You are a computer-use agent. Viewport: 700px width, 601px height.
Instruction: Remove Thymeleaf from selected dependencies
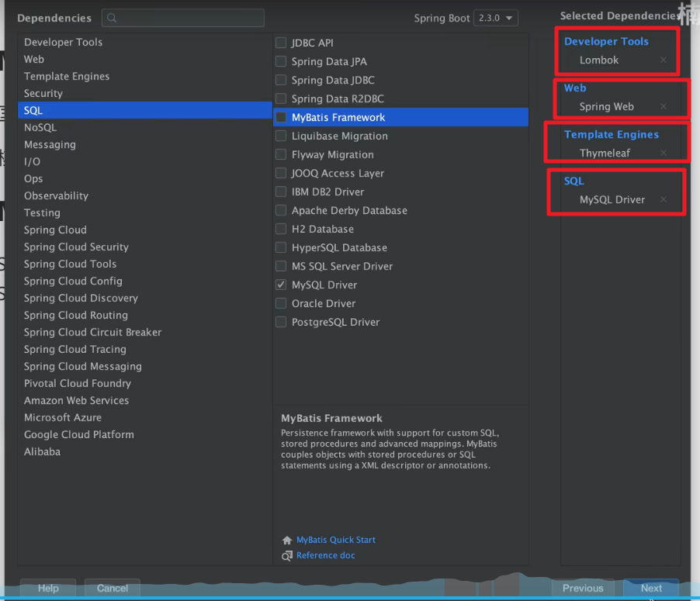point(664,153)
